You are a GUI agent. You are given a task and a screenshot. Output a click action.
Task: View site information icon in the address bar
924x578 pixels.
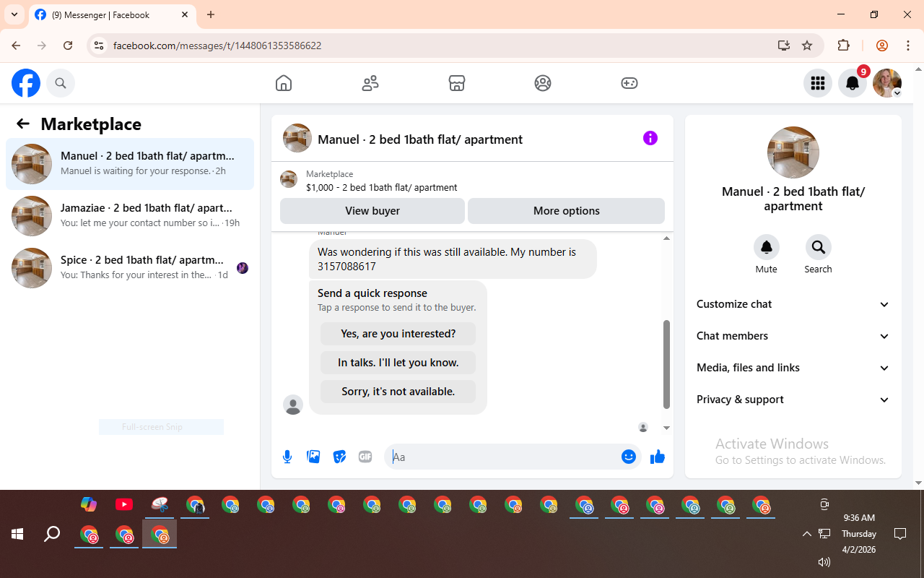pos(99,46)
